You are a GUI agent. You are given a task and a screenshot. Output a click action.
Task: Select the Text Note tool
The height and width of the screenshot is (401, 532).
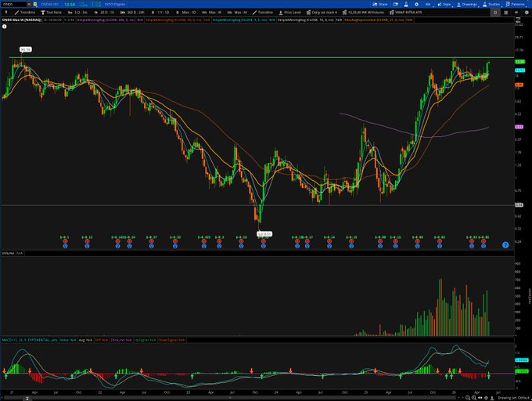coord(51,13)
